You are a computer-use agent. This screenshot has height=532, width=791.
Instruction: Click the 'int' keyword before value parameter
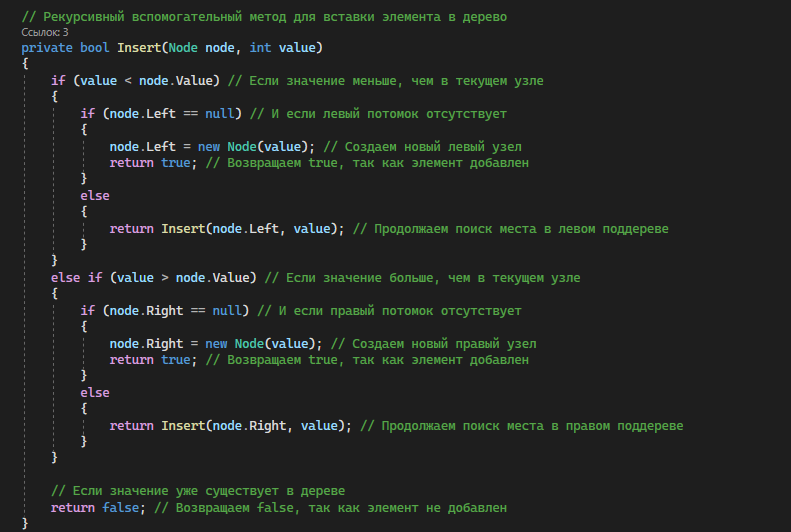pos(260,47)
